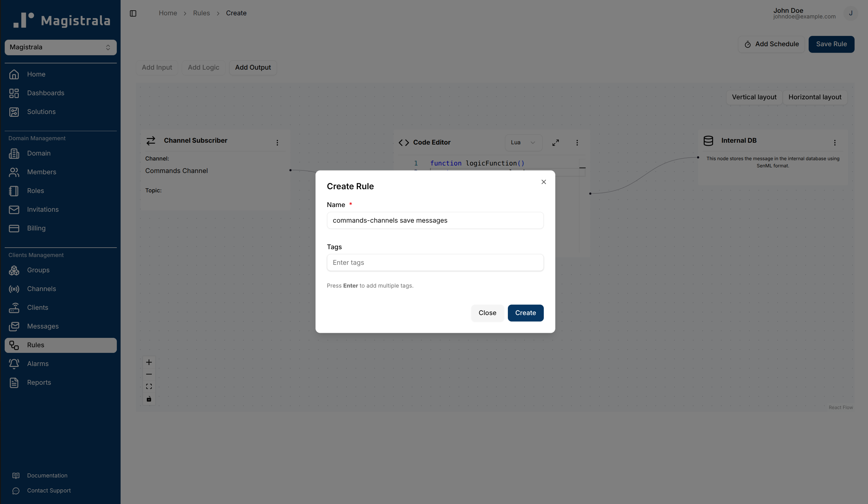Viewport: 868px width, 504px height.
Task: Open Code Editor node options menu
Action: tap(577, 142)
